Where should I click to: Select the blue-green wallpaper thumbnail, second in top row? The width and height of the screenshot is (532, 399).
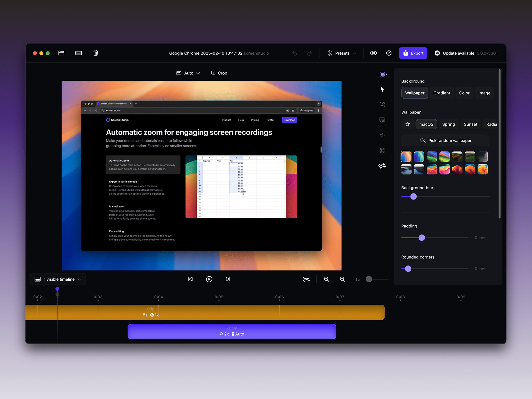coord(419,157)
